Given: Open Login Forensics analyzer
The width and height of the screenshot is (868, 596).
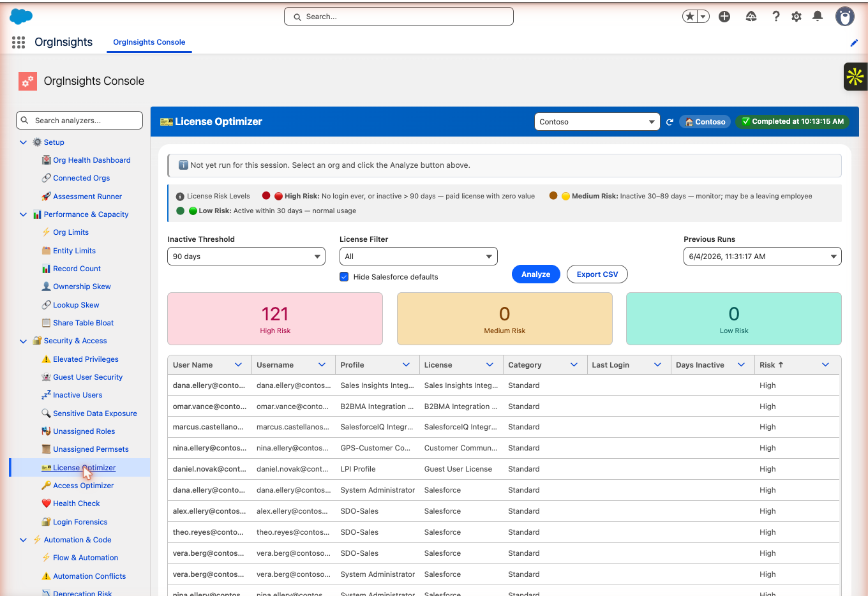Looking at the screenshot, I should pyautogui.click(x=80, y=522).
